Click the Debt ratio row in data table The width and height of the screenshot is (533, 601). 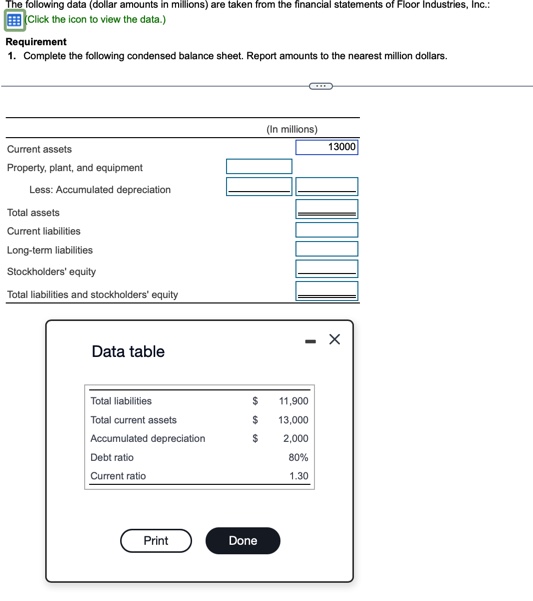[199, 457]
